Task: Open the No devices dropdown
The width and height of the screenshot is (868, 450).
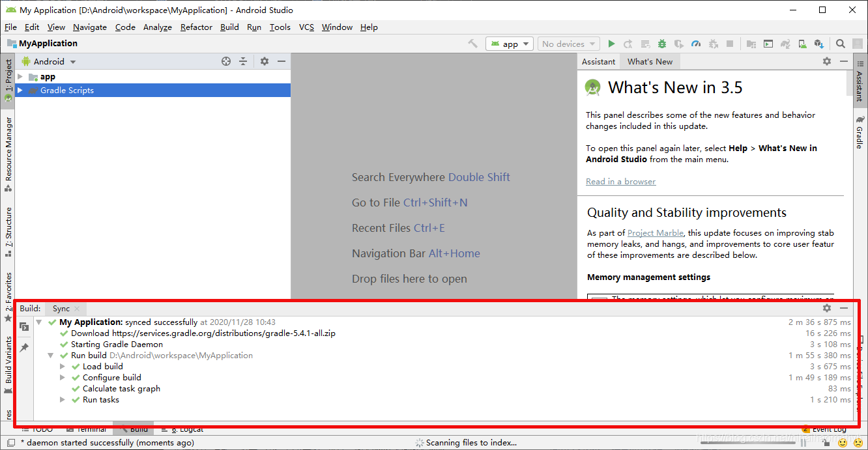Action: coord(568,44)
